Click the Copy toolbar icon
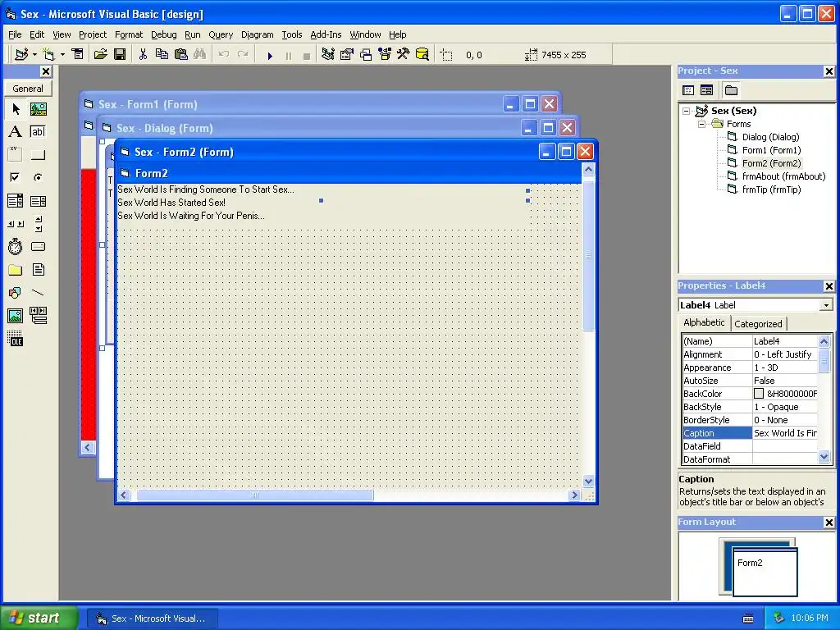The width and height of the screenshot is (840, 630). coord(162,54)
